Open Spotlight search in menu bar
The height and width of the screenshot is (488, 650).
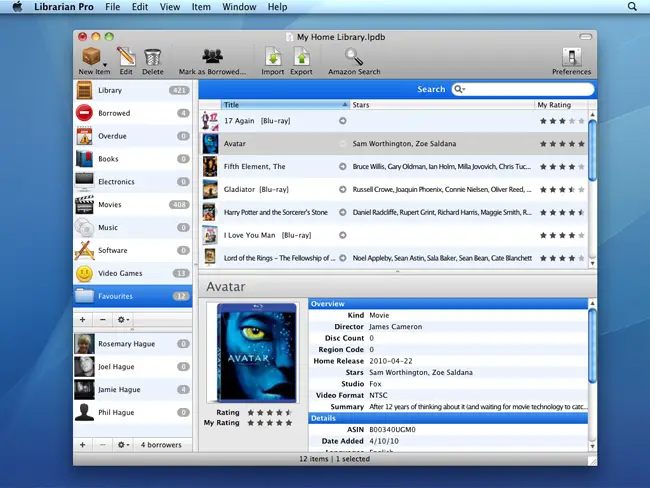[x=632, y=7]
